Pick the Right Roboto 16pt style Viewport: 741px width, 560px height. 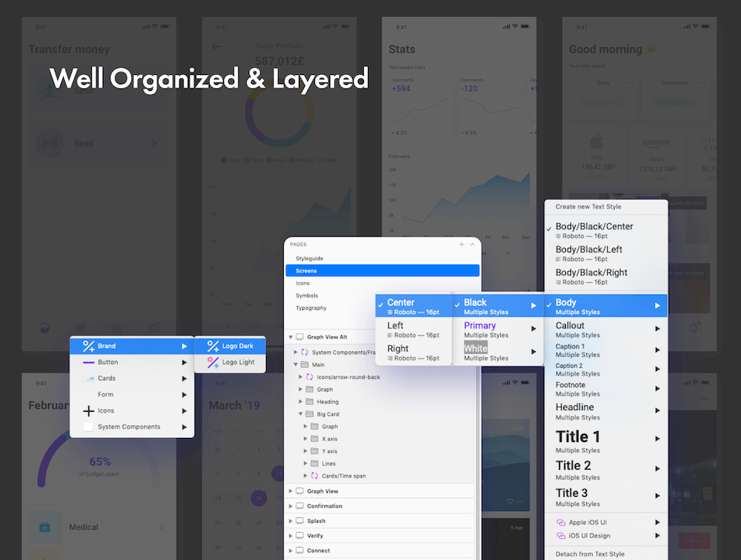click(x=414, y=353)
